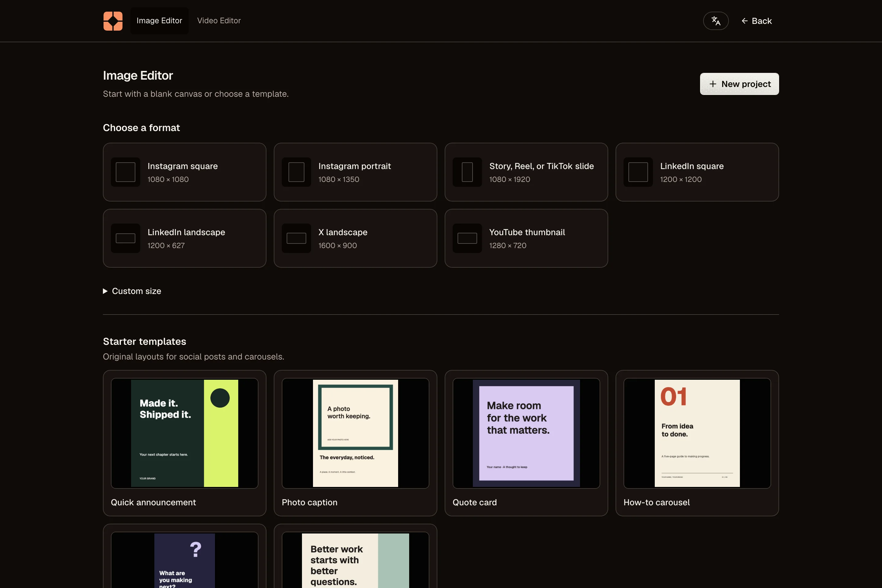The image size is (882, 588).
Task: Open the language translate icon button
Action: point(715,21)
